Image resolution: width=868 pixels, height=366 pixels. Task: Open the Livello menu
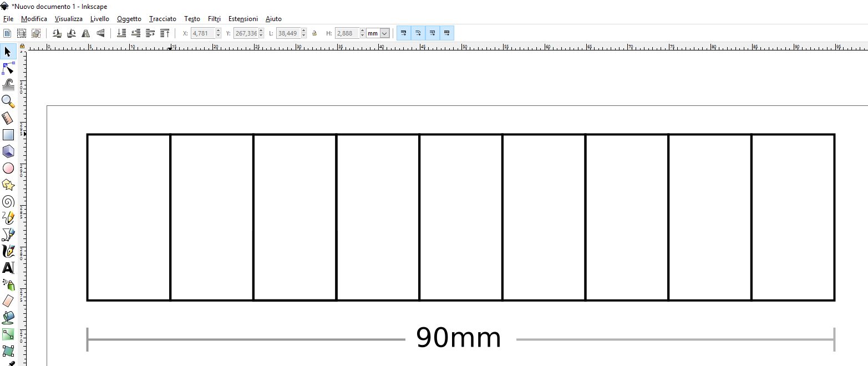click(100, 19)
